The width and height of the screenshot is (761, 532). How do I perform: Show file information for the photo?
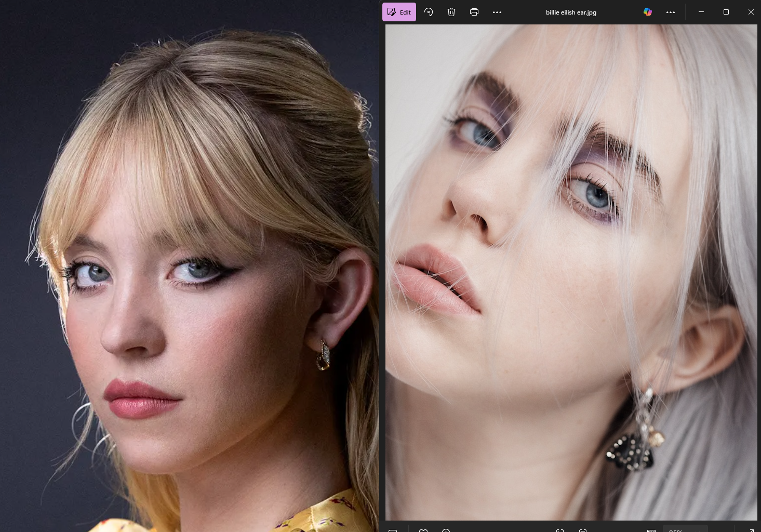pos(445,530)
